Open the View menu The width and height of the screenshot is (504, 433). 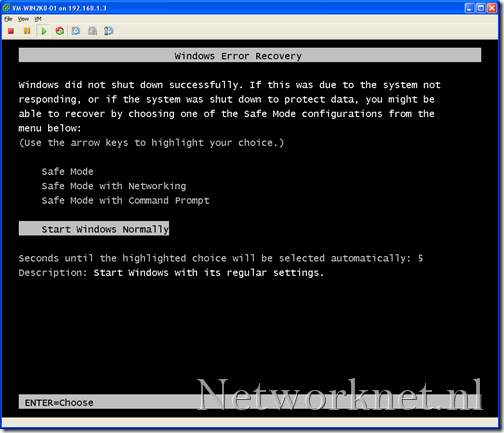point(23,19)
